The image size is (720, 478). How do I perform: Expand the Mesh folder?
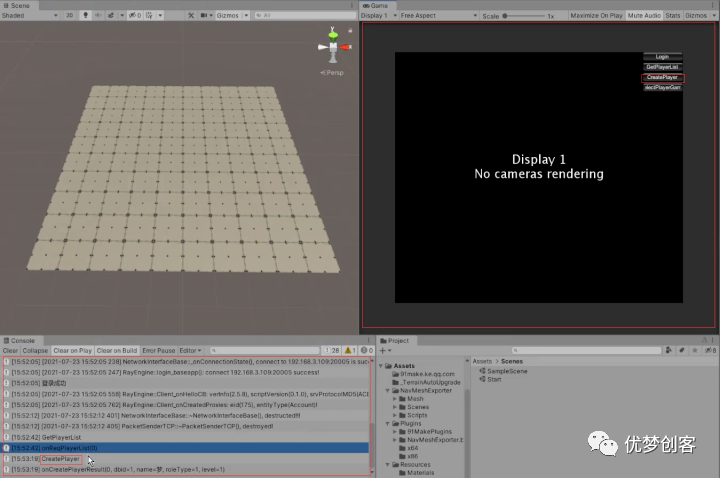click(x=394, y=399)
